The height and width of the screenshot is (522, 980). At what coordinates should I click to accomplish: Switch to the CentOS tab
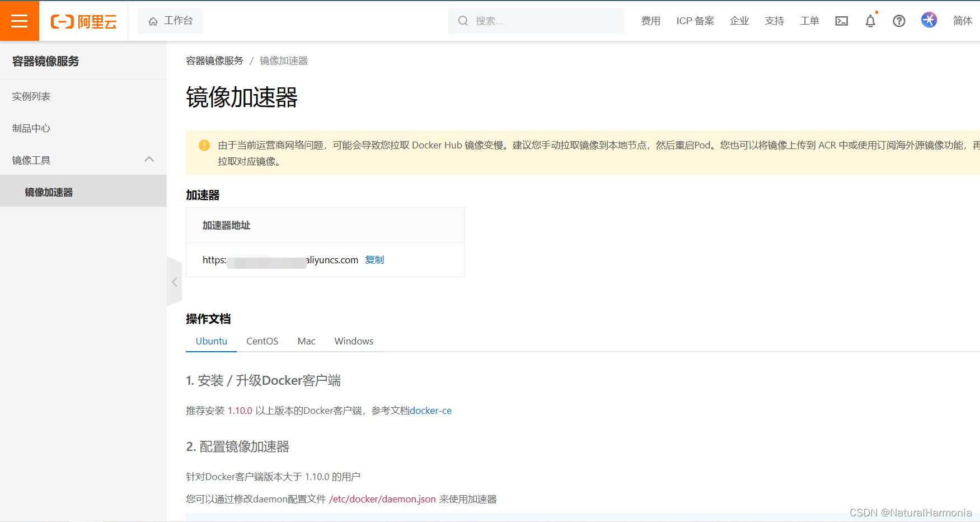(262, 341)
